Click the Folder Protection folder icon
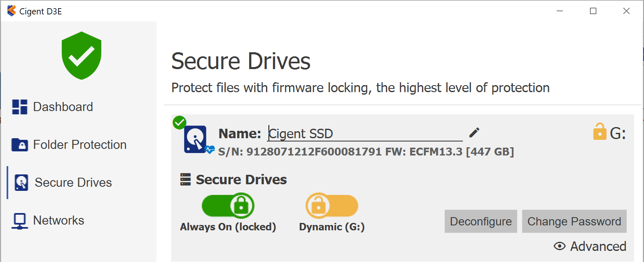The height and width of the screenshot is (262, 644). coord(20,145)
